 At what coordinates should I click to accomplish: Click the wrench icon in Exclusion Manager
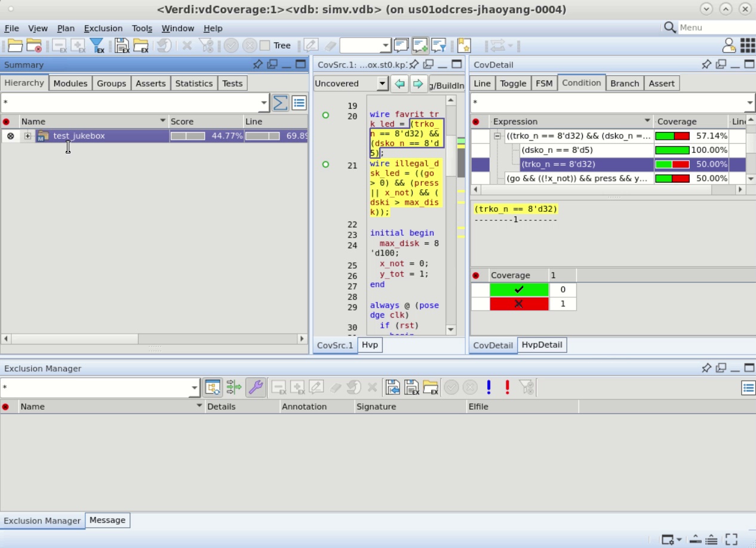click(255, 388)
